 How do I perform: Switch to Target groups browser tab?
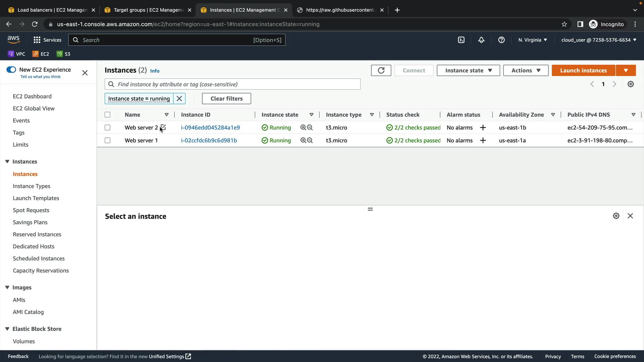(148, 10)
